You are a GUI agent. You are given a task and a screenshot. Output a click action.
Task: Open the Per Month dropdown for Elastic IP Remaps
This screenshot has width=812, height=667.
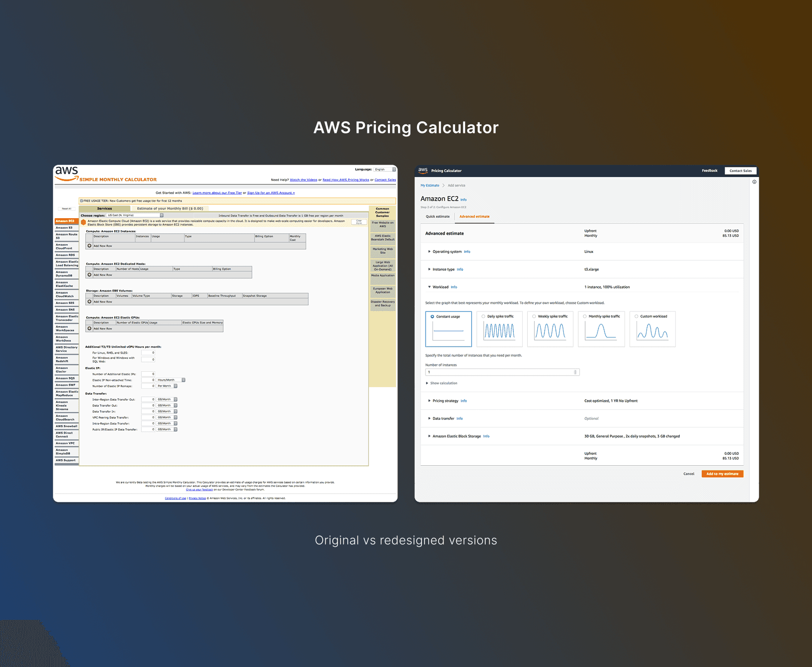click(x=167, y=386)
